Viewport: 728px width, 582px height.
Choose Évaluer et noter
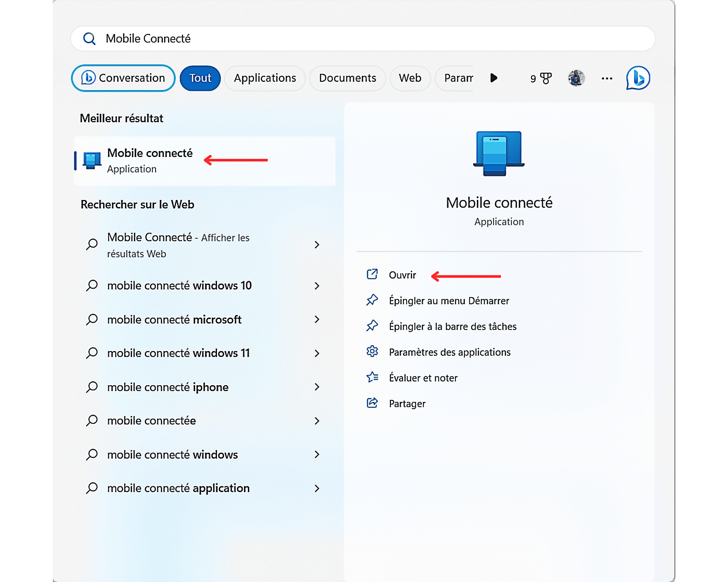pos(423,378)
